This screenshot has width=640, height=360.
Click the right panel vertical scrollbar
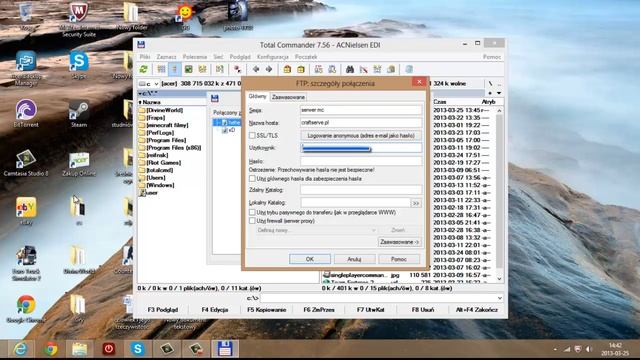499,194
